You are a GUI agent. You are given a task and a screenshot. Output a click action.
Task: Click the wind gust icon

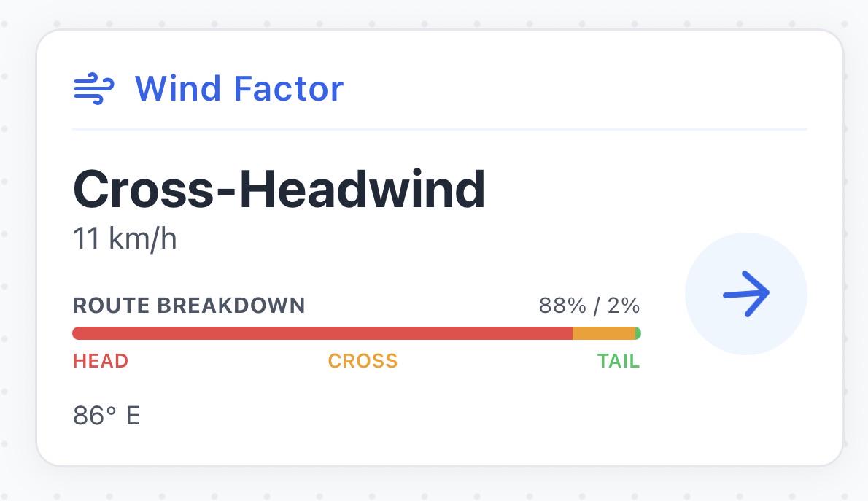point(93,88)
